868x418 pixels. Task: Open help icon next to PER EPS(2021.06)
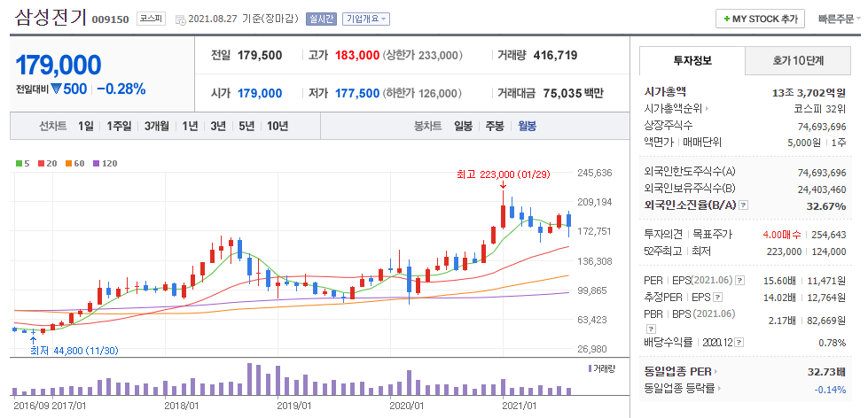(x=740, y=281)
